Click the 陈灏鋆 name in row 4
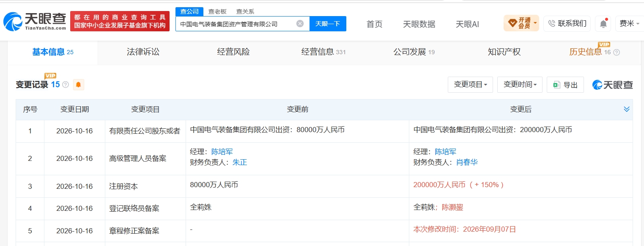This screenshot has width=644, height=246. (453, 207)
